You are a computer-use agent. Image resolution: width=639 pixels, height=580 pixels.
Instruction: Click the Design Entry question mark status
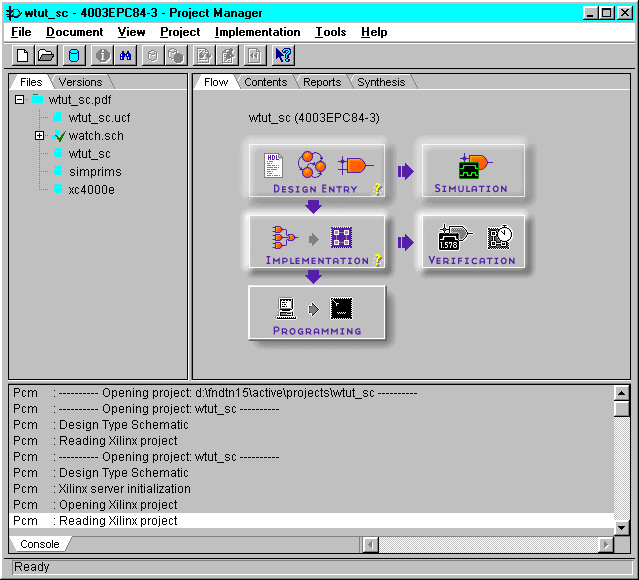[x=378, y=189]
